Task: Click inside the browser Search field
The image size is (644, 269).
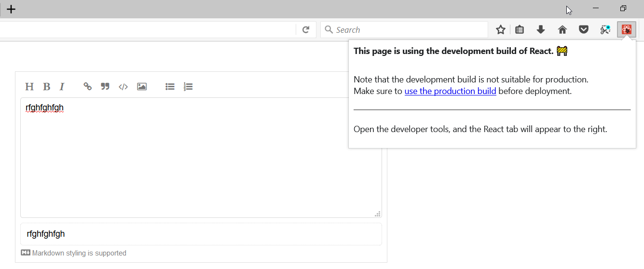Action: [404, 30]
